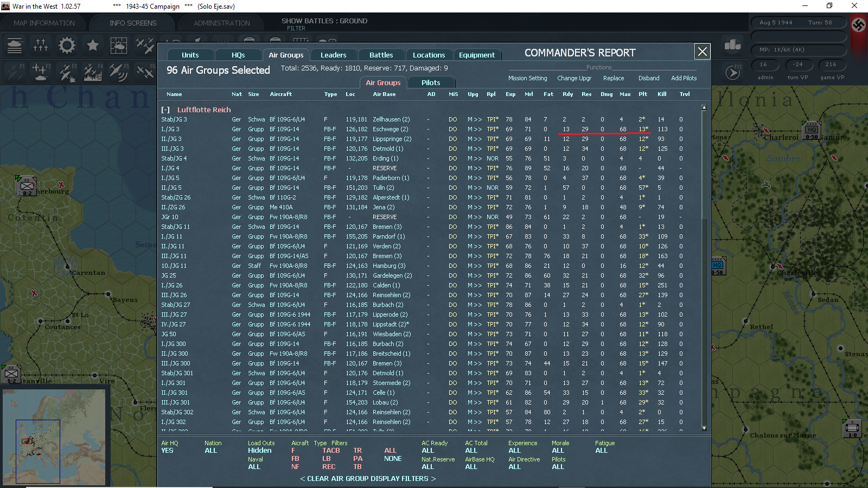
Task: Open the Pilots sub-tab
Action: tap(431, 82)
